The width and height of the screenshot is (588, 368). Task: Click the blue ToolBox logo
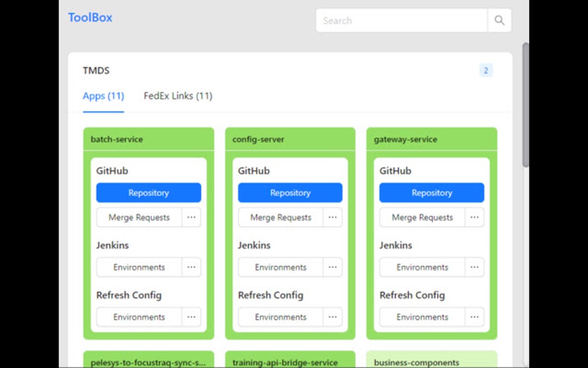[x=90, y=17]
